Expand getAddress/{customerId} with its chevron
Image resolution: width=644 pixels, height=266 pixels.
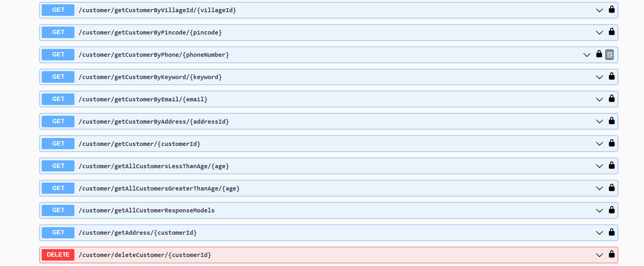coord(599,233)
